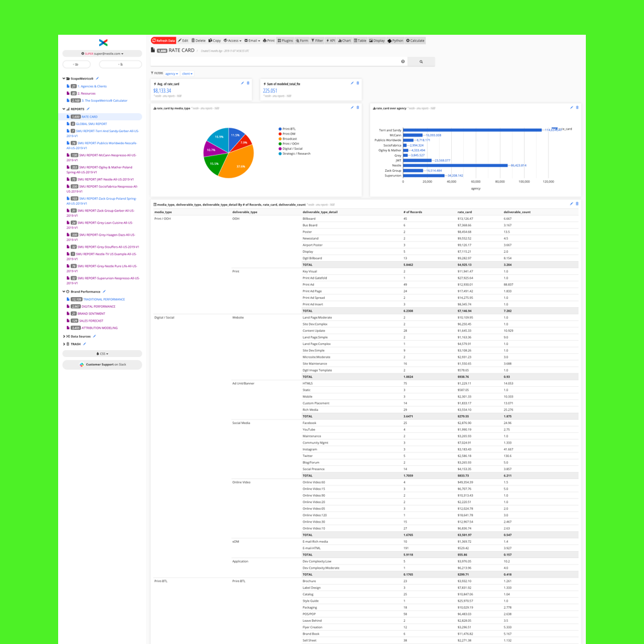Copy the report from the toolbar
644x644 pixels.
point(214,40)
